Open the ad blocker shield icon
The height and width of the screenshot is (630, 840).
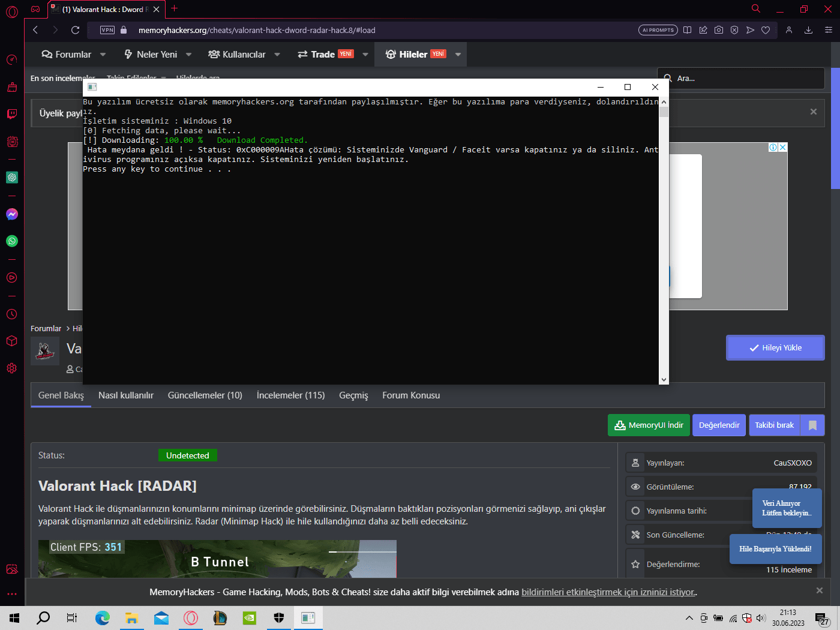click(734, 30)
